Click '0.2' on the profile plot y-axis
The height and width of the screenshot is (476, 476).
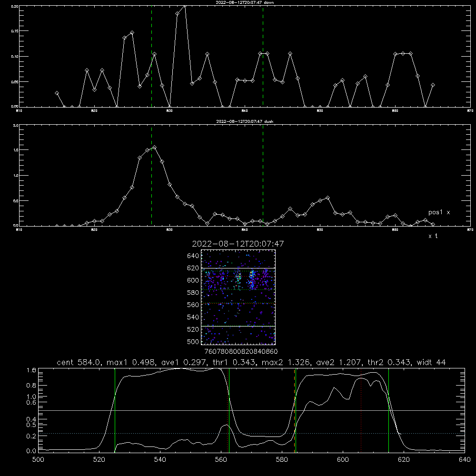click(31, 436)
